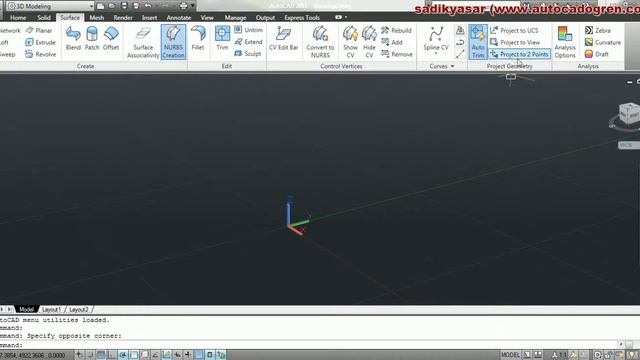The image size is (640, 360).
Task: Click Add control vertices
Action: pyautogui.click(x=392, y=42)
